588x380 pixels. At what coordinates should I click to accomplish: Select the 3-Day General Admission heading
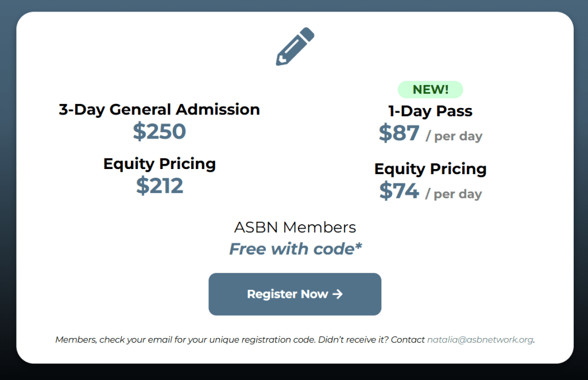159,109
